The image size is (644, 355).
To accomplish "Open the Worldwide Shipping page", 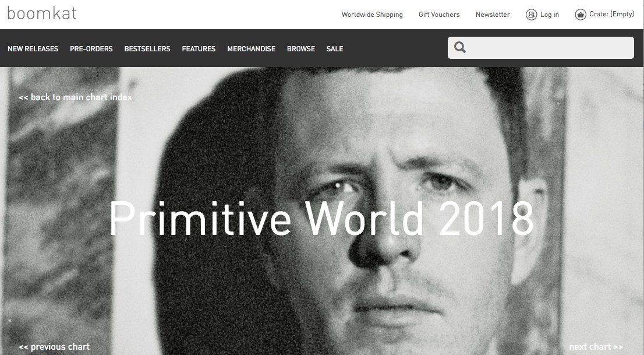I will (372, 15).
